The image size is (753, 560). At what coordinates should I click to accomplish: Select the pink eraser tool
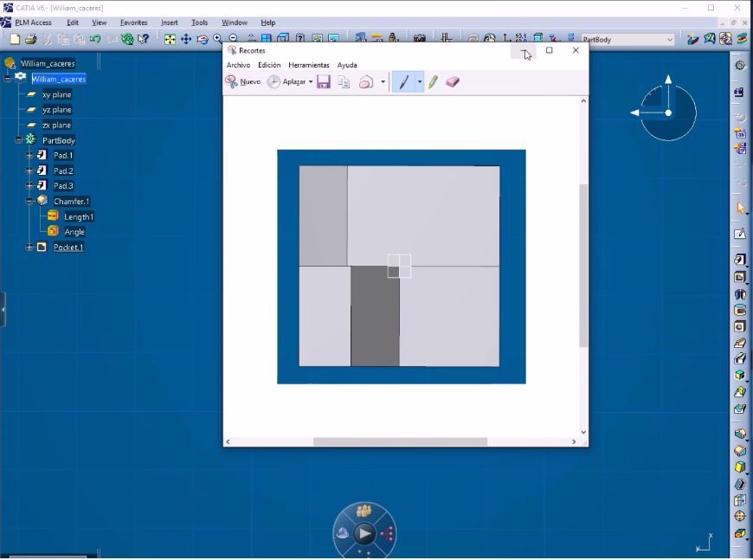click(453, 82)
